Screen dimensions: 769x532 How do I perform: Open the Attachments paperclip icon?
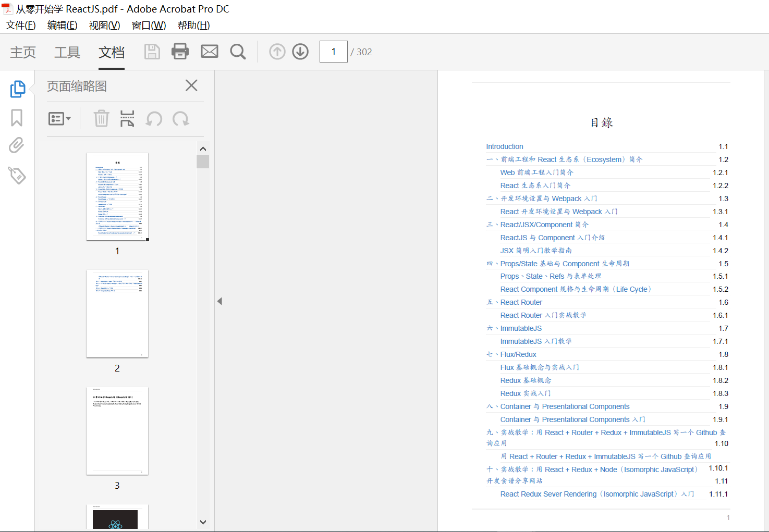pyautogui.click(x=17, y=145)
